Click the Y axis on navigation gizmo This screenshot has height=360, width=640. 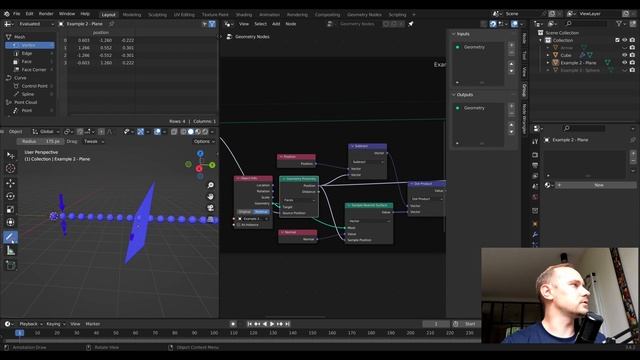(212, 165)
